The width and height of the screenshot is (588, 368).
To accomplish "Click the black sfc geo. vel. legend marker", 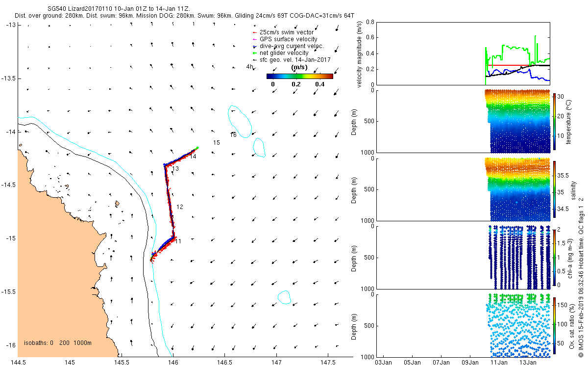I will pos(254,59).
